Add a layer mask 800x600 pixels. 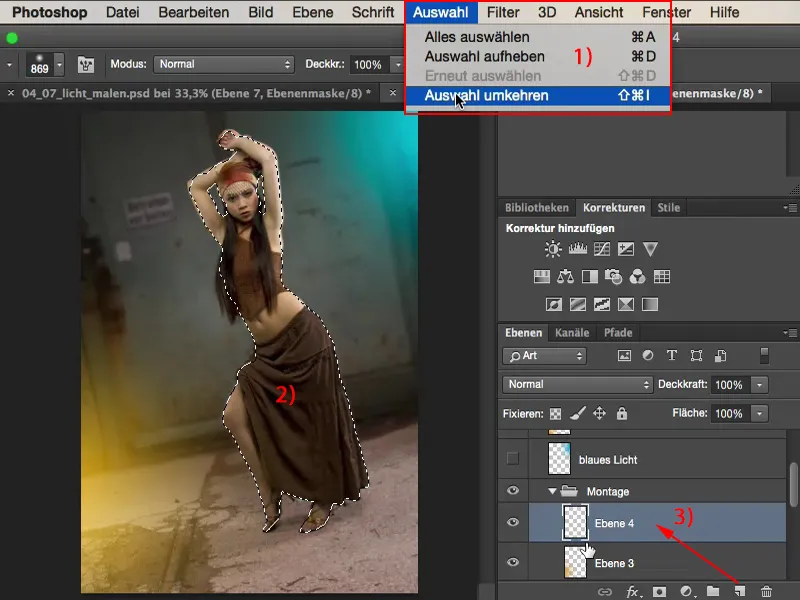pyautogui.click(x=659, y=592)
